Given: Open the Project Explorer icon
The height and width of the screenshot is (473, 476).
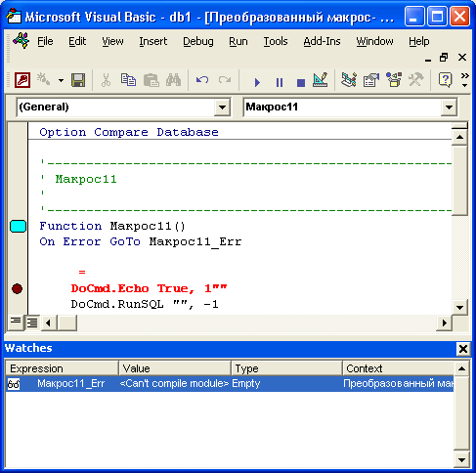Looking at the screenshot, I should [349, 80].
